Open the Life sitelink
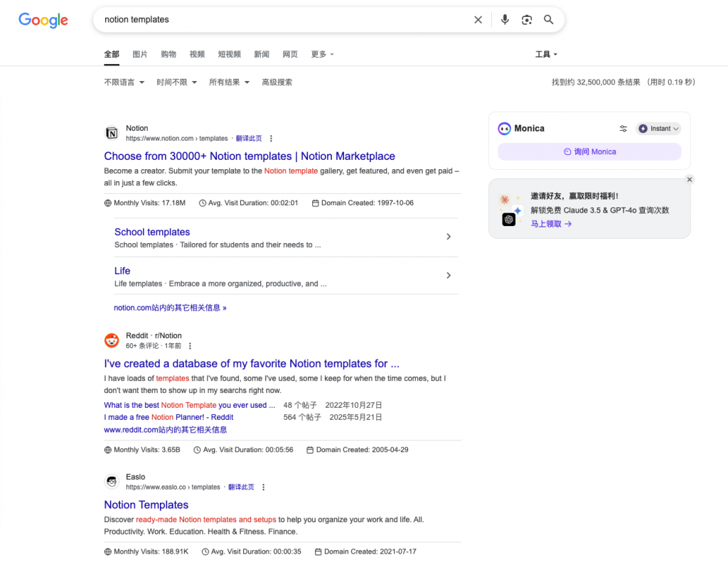 [x=122, y=271]
